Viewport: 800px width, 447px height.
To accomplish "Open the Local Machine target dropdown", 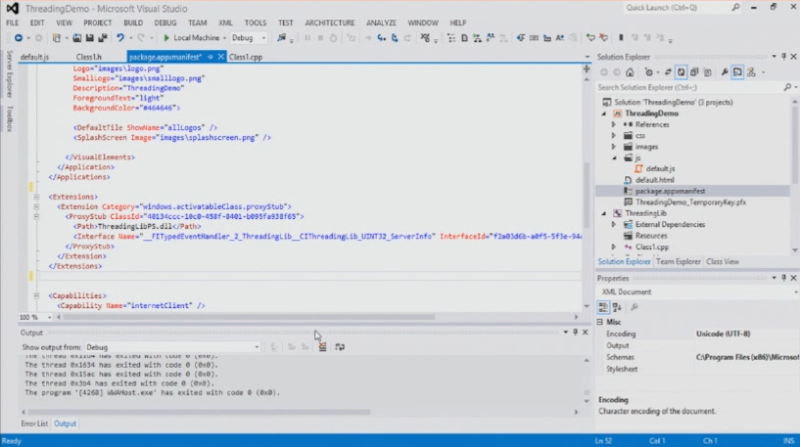I will (224, 38).
